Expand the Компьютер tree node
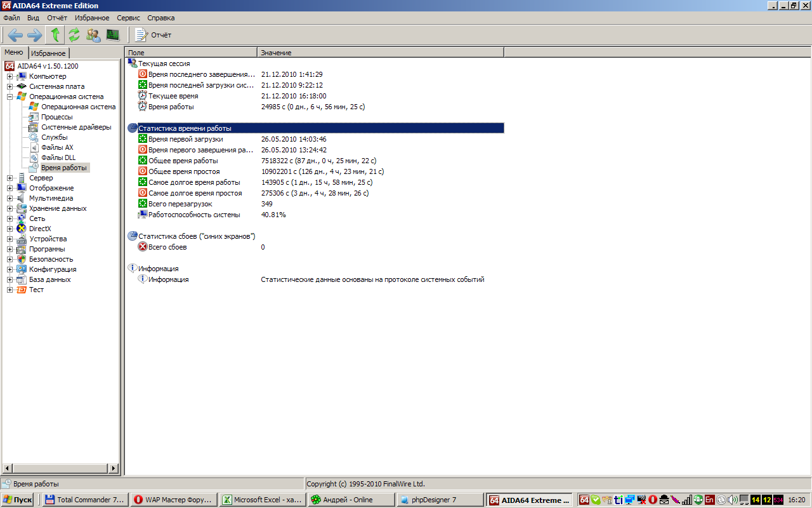This screenshot has width=812, height=508. 10,76
